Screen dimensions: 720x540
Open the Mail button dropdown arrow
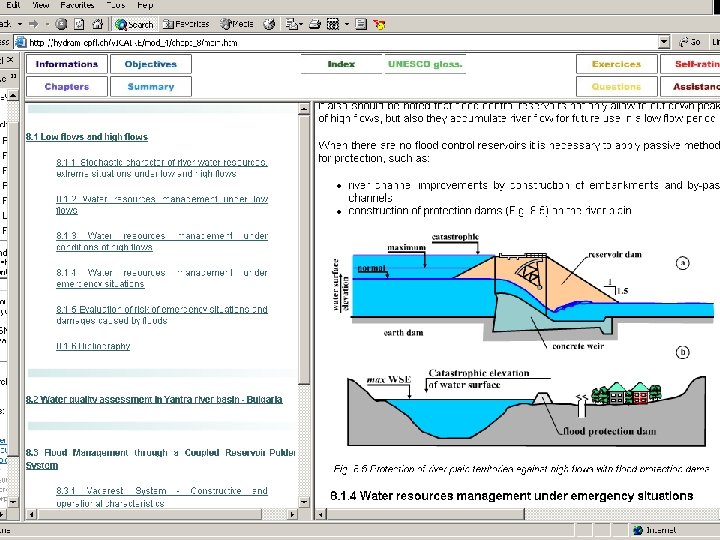tap(303, 23)
